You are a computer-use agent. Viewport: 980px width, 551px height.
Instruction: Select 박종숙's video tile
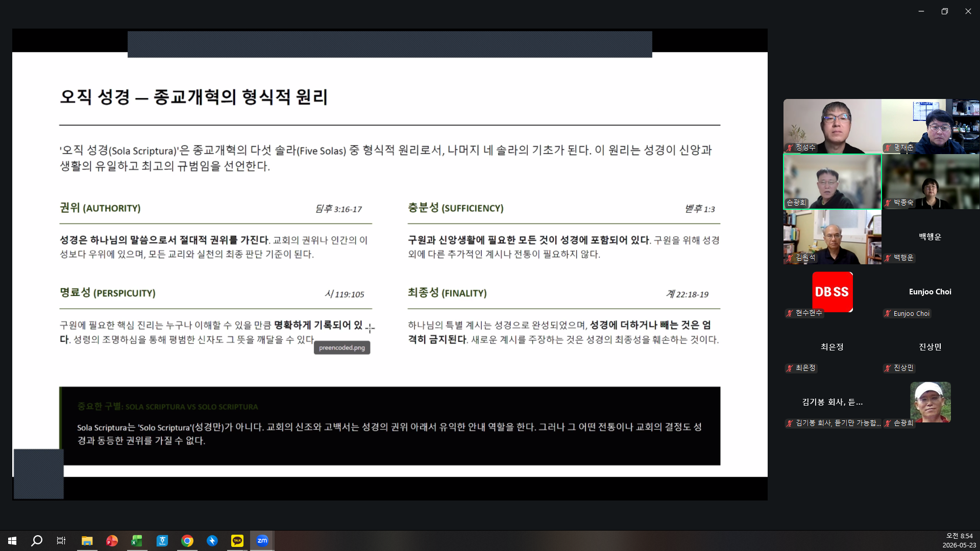pyautogui.click(x=930, y=182)
